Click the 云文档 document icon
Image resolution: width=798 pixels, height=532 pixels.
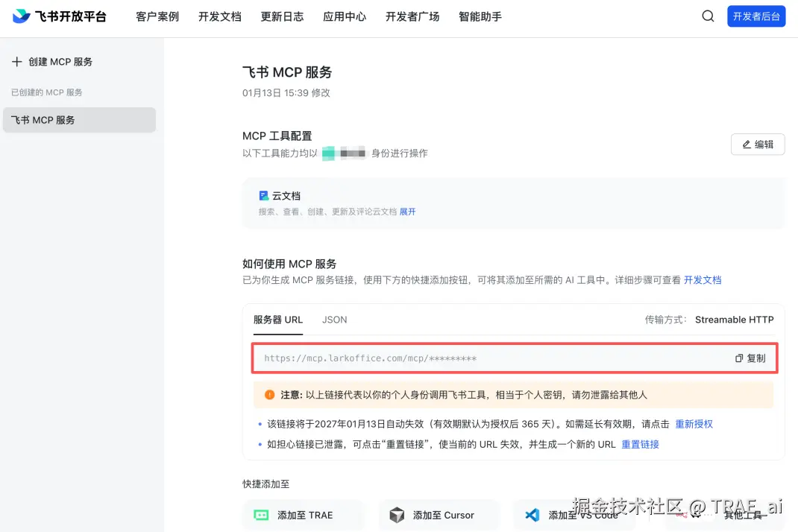(x=263, y=196)
